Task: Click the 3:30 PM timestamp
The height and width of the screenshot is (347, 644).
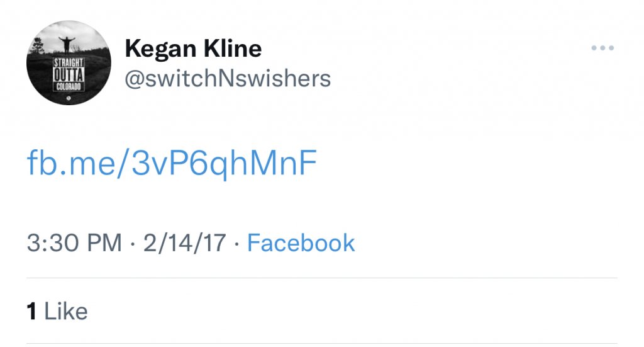Action: 74,243
